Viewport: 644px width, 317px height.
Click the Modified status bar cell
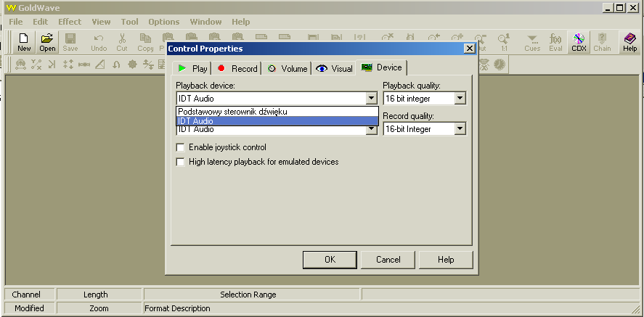pyautogui.click(x=29, y=308)
